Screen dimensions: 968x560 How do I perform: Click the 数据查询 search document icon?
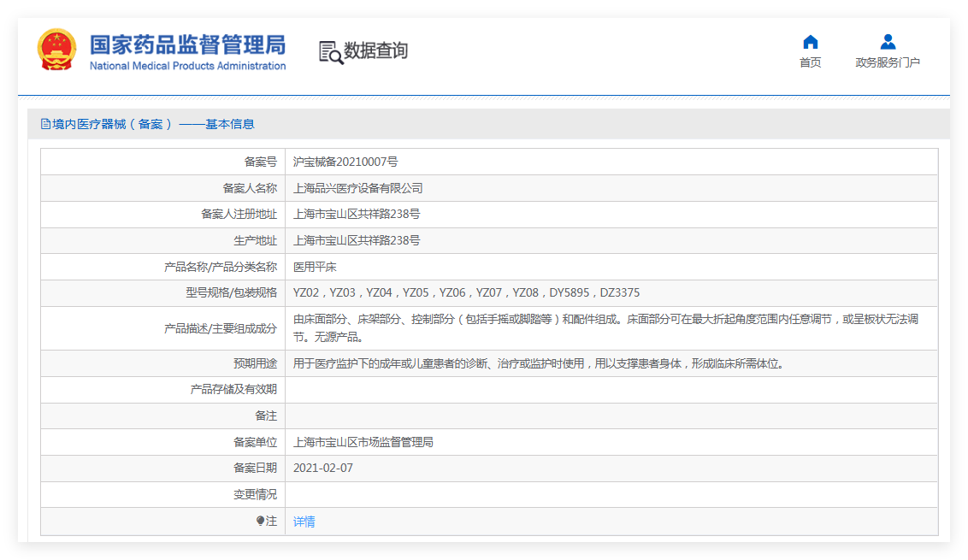tap(331, 52)
